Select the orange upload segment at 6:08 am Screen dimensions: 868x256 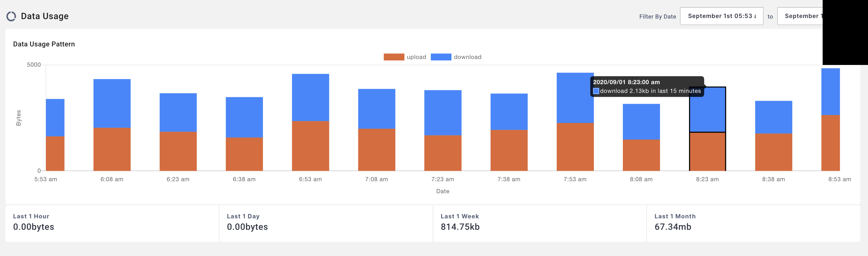click(112, 149)
